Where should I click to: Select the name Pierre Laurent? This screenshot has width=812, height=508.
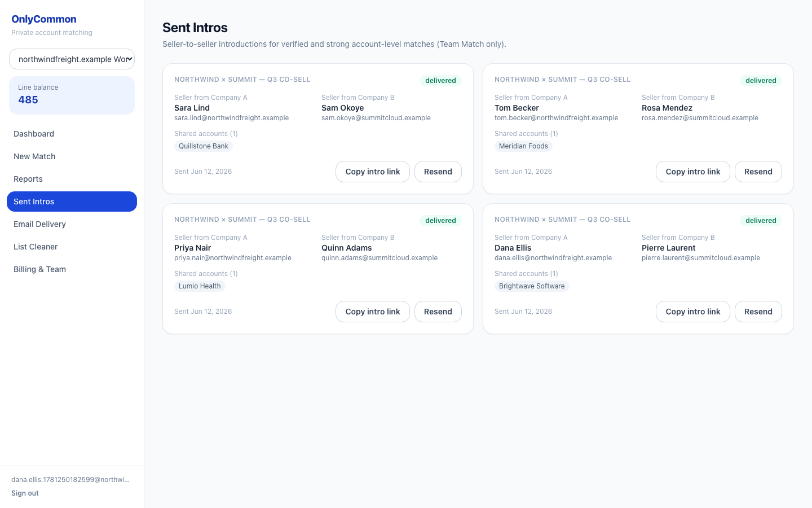pyautogui.click(x=669, y=248)
